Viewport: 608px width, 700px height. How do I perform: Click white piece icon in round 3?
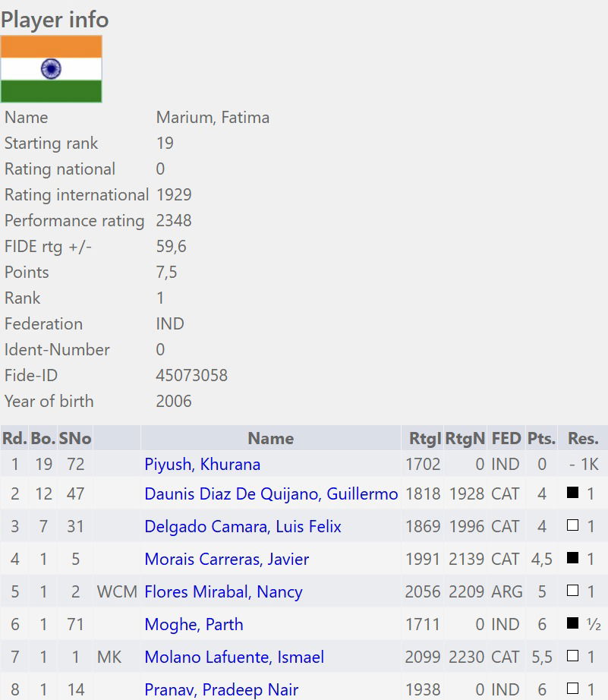coord(573,525)
